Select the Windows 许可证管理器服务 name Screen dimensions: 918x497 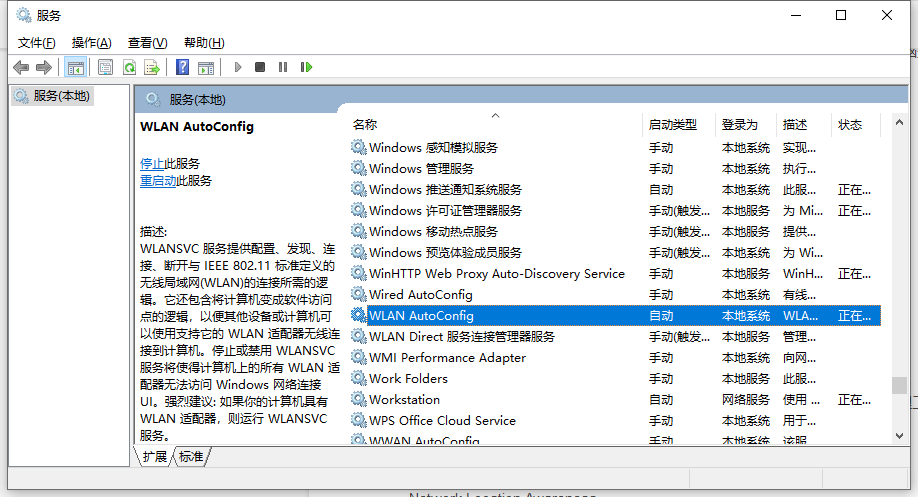point(446,211)
